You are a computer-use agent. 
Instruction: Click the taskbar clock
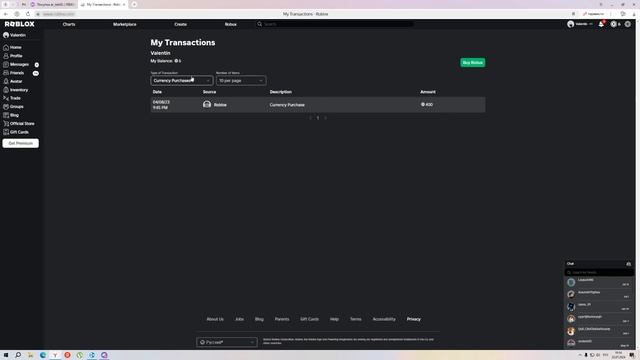pyautogui.click(x=618, y=355)
